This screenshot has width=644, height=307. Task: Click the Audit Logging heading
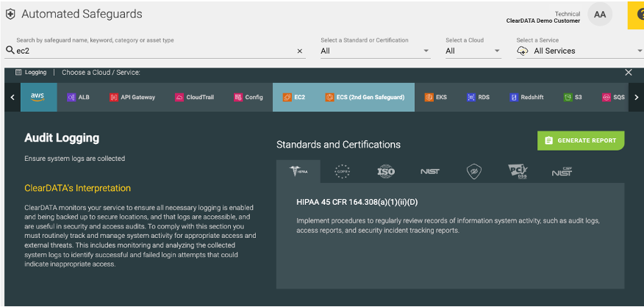tap(62, 138)
